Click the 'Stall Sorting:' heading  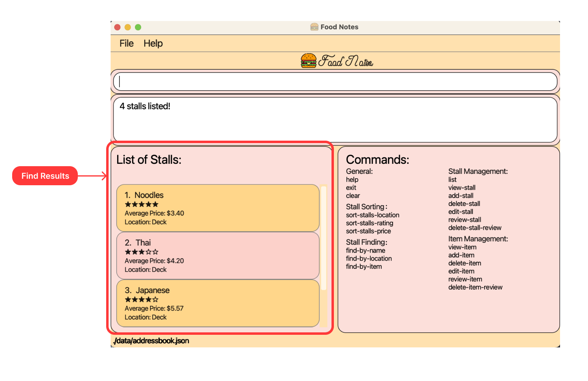coord(366,207)
